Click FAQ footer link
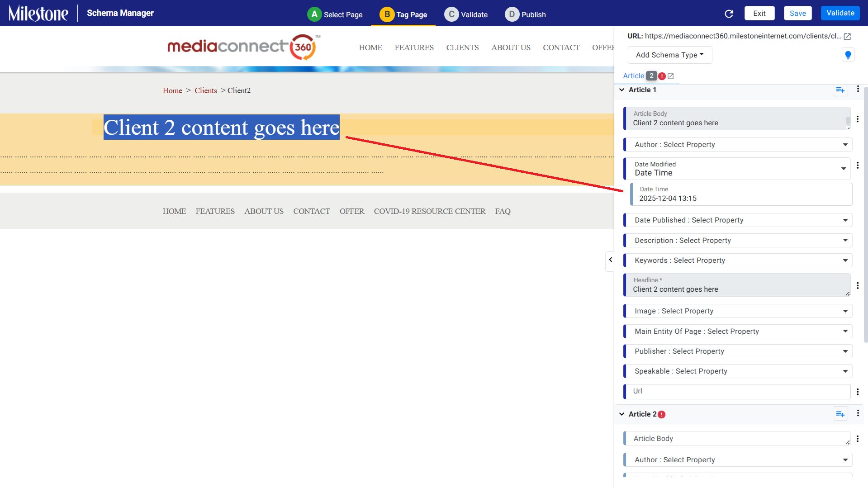Viewport: 868px width, 488px height. 503,211
